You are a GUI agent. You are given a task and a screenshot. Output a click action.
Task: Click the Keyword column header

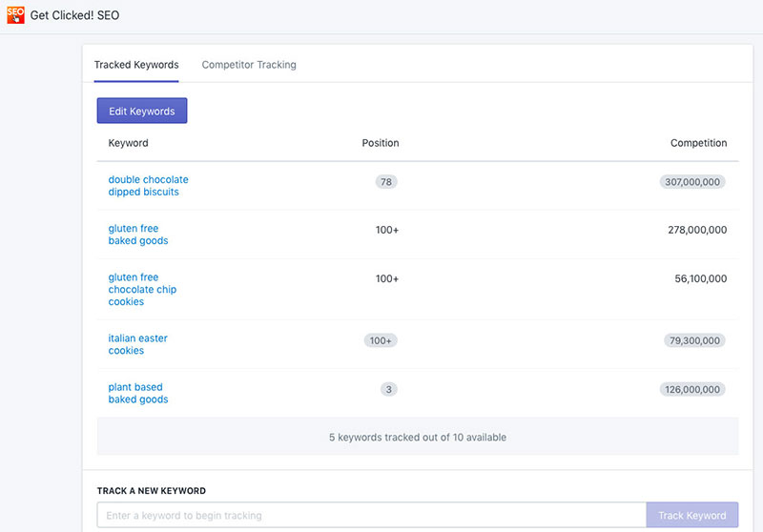coord(128,143)
